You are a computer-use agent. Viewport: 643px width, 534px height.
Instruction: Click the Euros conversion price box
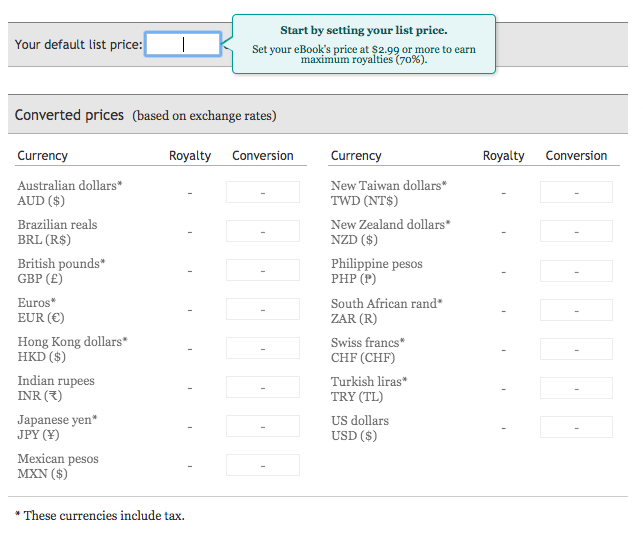262,310
